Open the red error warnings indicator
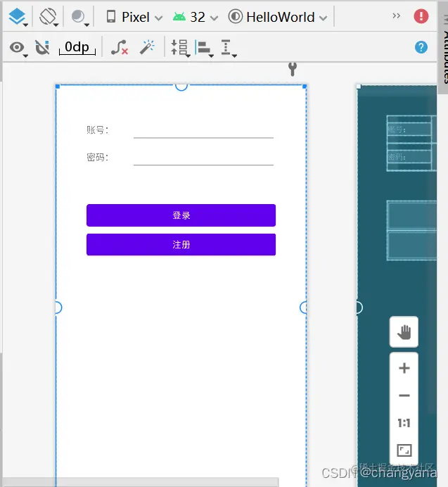The image size is (448, 487). [421, 16]
